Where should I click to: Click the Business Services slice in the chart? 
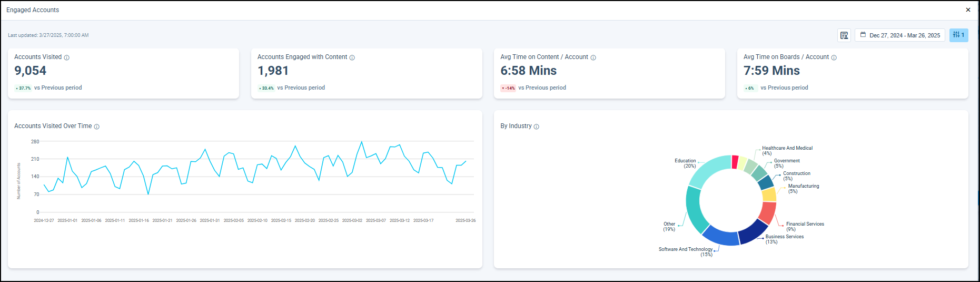[753, 232]
